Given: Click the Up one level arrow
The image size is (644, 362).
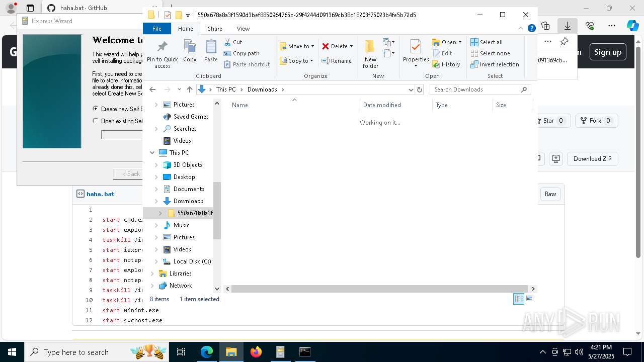Looking at the screenshot, I should 190,89.
